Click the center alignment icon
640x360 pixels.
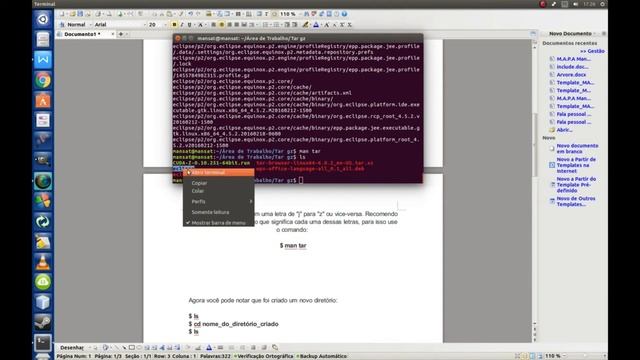tap(222, 24)
